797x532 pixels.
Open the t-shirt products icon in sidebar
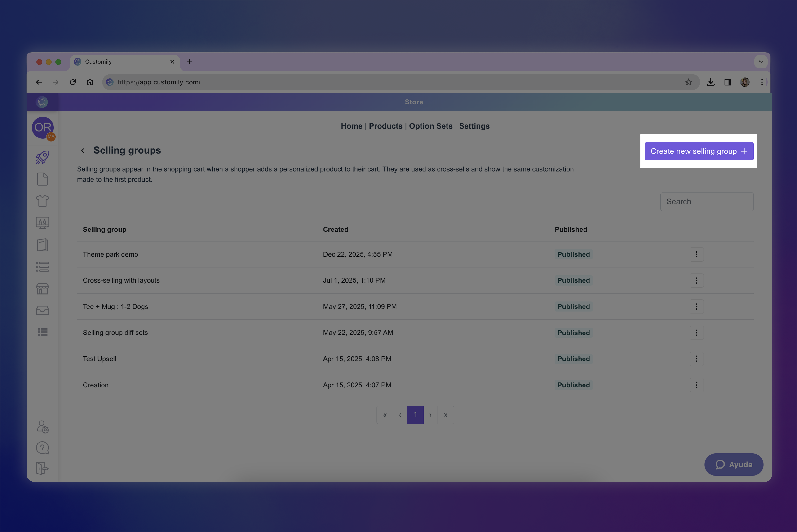pyautogui.click(x=42, y=201)
